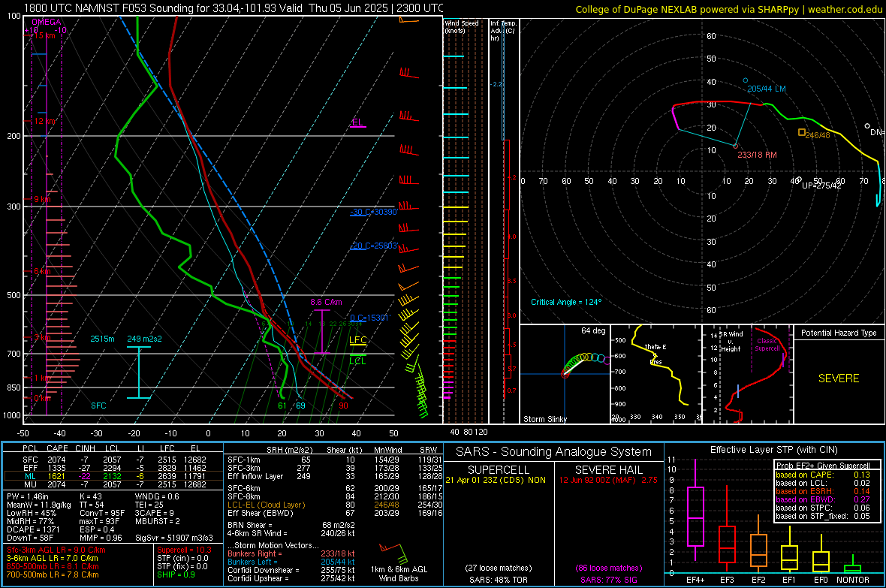Screen dimensions: 886x588
Task: Click the 2515m inflow layer top label
Action: 102,339
